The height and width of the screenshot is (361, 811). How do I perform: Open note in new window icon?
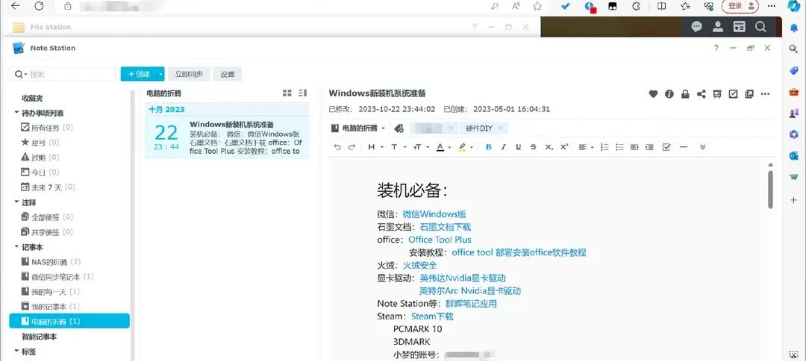click(x=749, y=94)
